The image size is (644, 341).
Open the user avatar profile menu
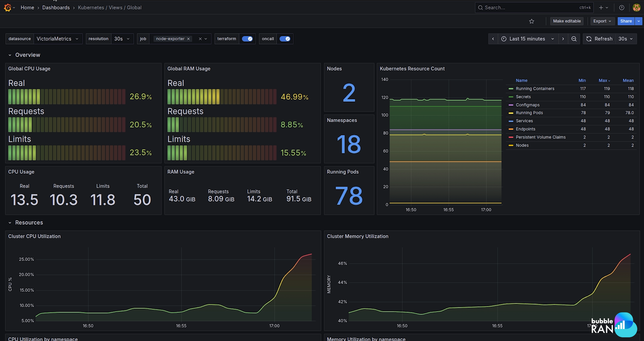point(636,8)
